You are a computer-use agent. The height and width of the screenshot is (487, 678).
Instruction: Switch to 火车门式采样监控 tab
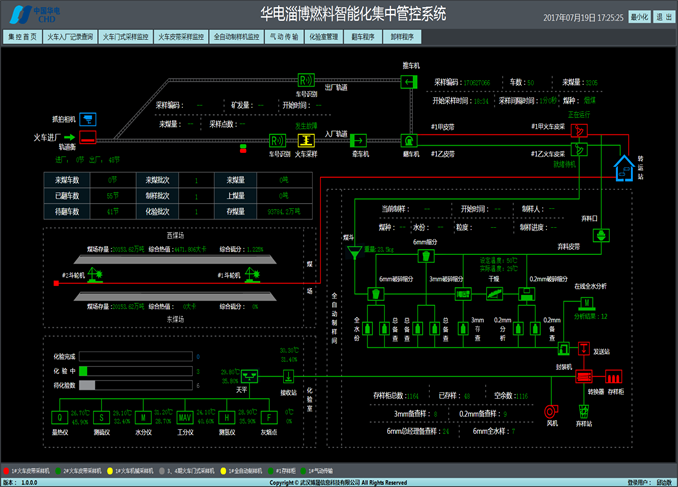[125, 37]
